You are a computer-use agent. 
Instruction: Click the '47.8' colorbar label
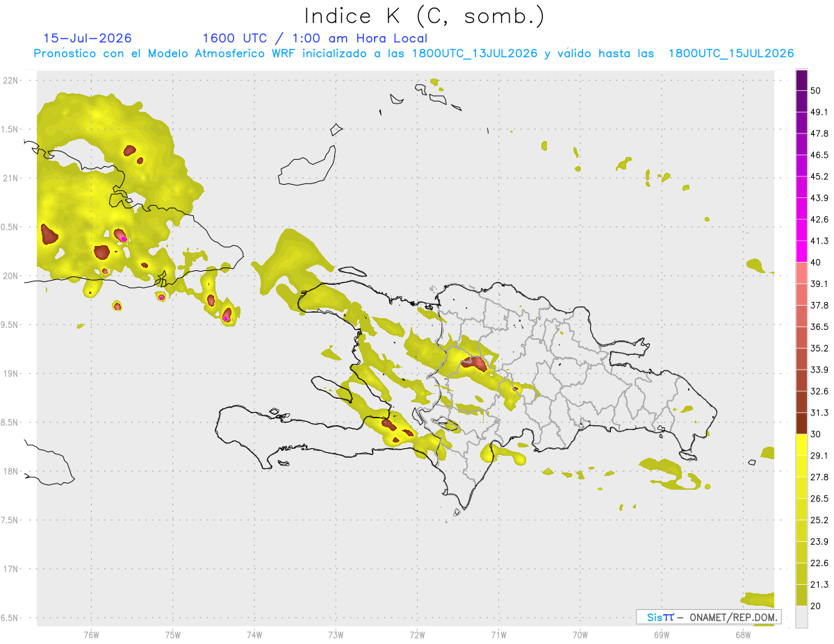click(819, 133)
